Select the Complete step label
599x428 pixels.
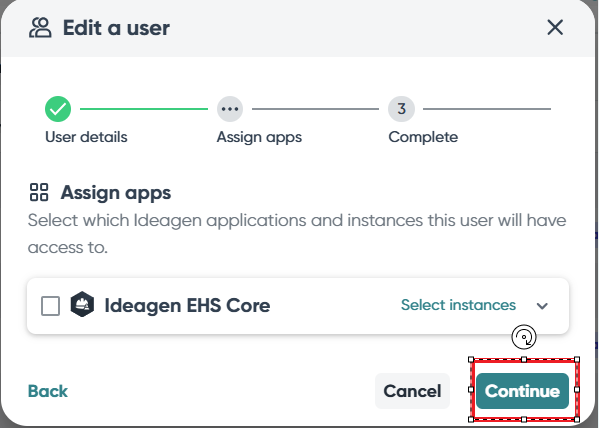click(423, 137)
